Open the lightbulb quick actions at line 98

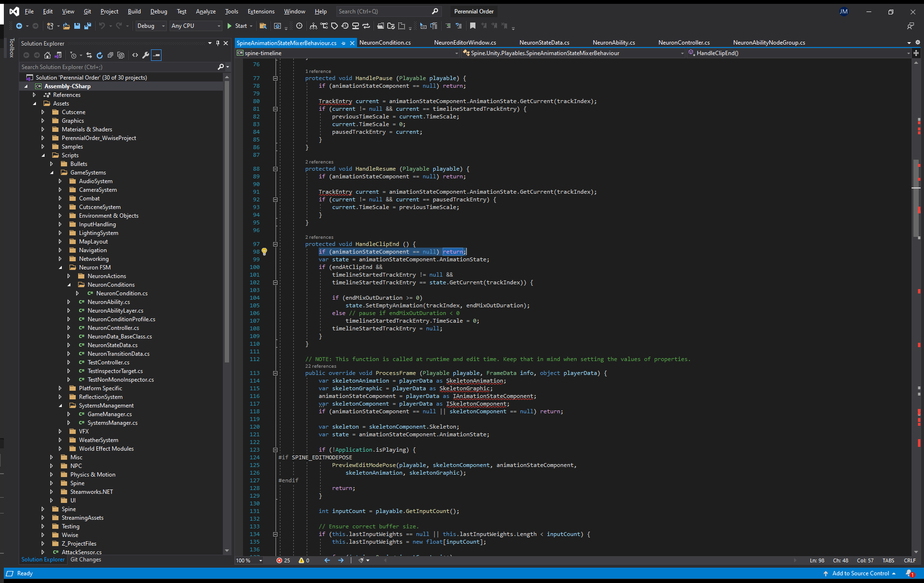(264, 252)
